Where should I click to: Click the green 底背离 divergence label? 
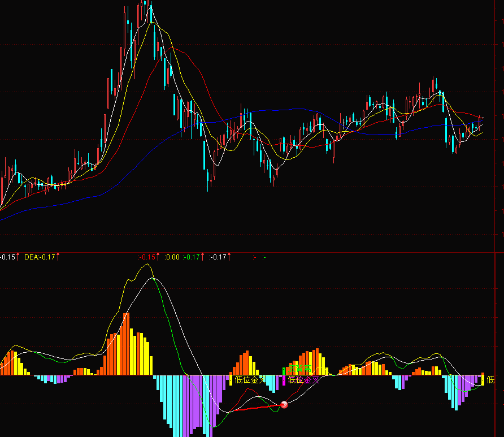299,369
